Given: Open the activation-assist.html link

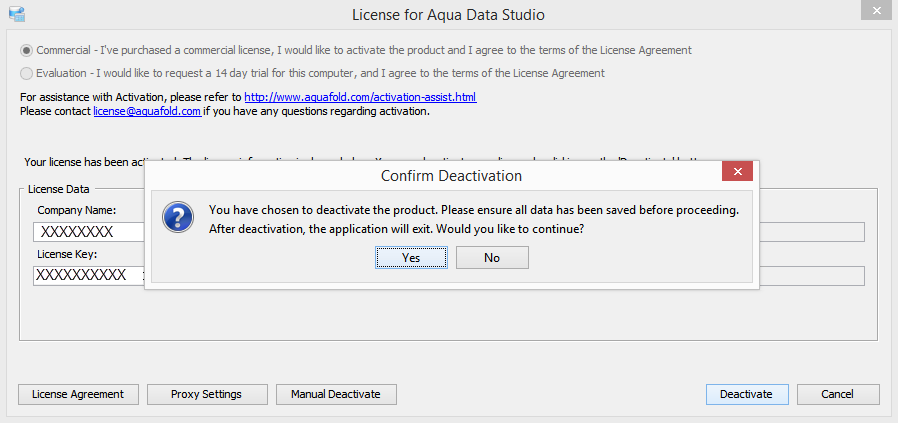Looking at the screenshot, I should pos(360,97).
